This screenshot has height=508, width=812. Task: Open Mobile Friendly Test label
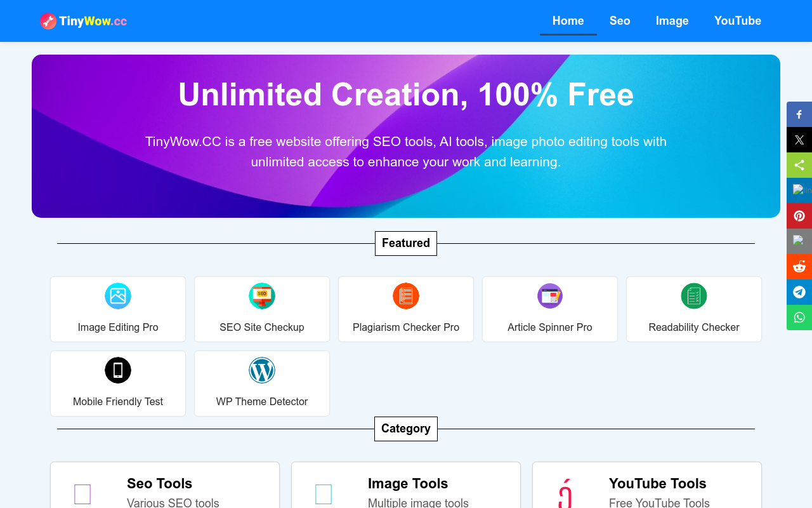pyautogui.click(x=118, y=402)
